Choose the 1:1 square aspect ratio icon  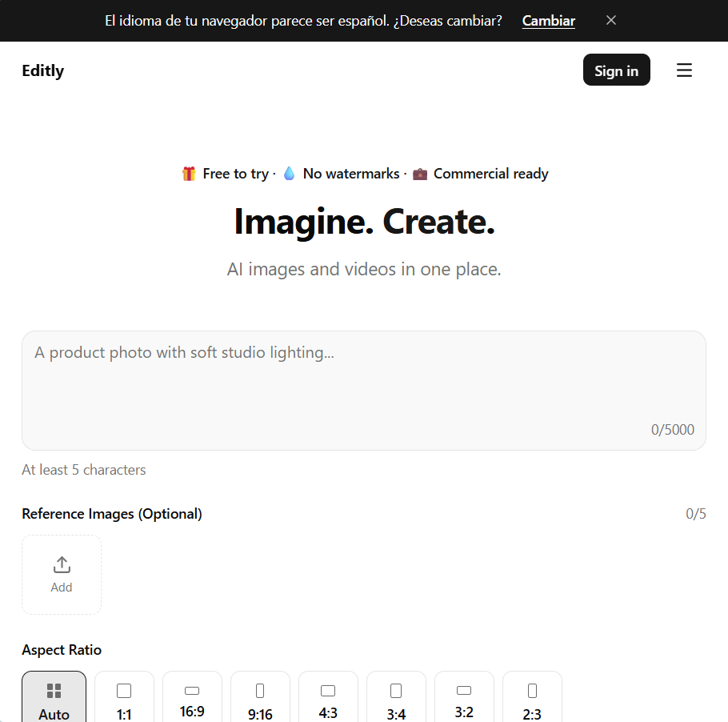124,691
